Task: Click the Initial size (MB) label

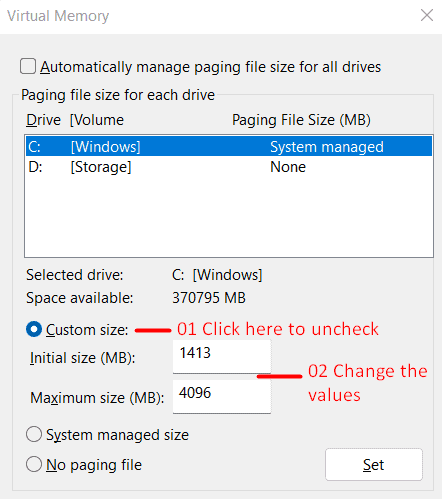Action: tap(83, 358)
